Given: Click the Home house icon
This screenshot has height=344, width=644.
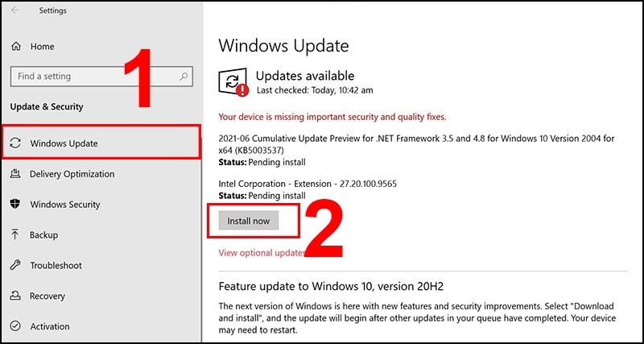Looking at the screenshot, I should [14, 47].
